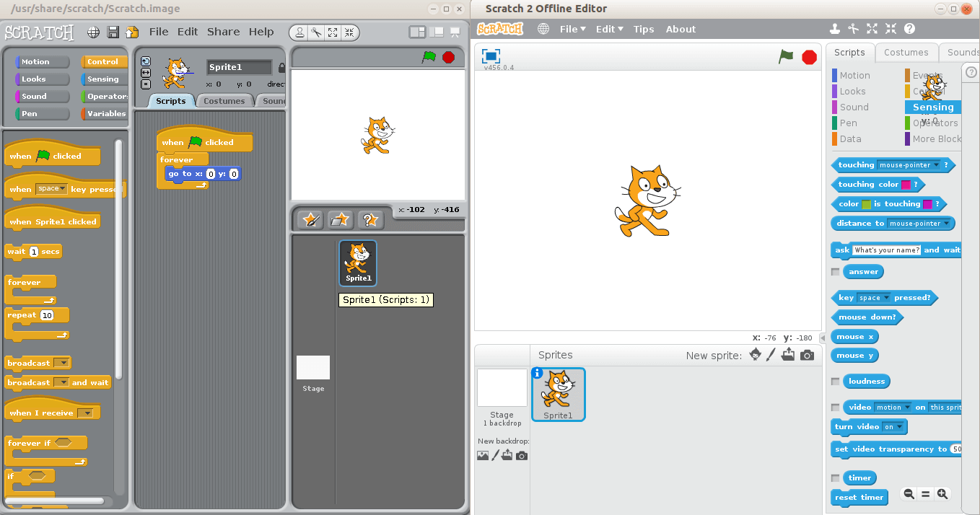Screen dimensions: 980x515
Task: Select the shrink sprite tool in Scratch 1.4
Action: click(x=349, y=32)
